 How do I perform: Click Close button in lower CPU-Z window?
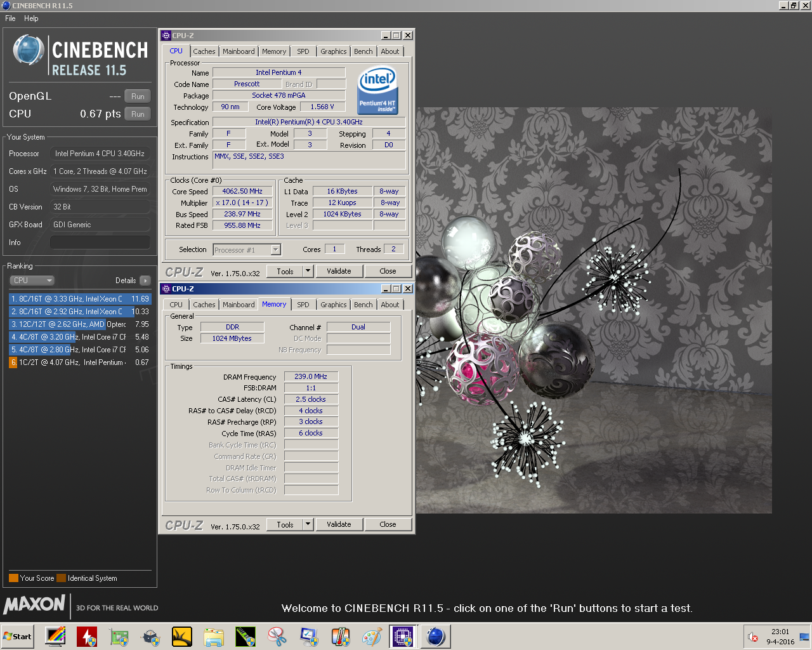[388, 524]
